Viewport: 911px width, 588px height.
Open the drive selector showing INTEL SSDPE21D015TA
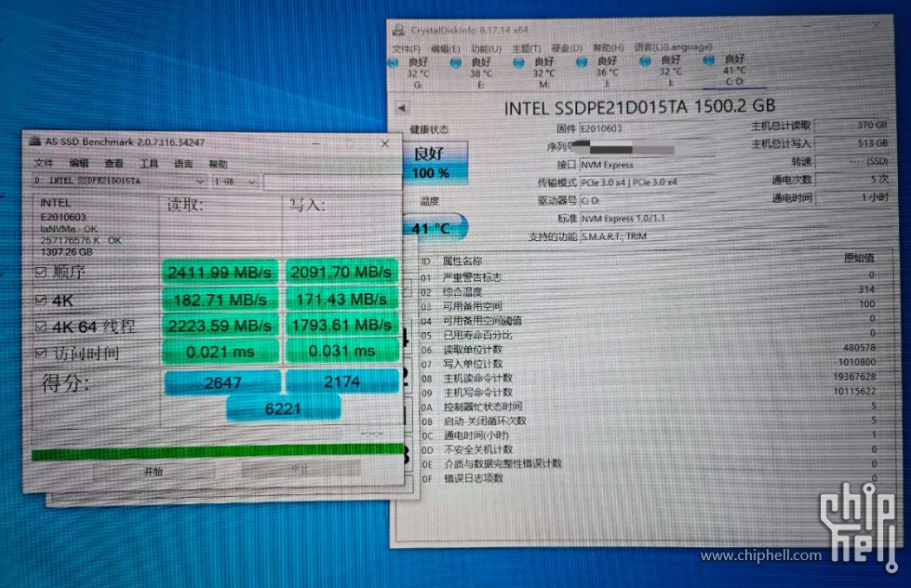pyautogui.click(x=119, y=180)
